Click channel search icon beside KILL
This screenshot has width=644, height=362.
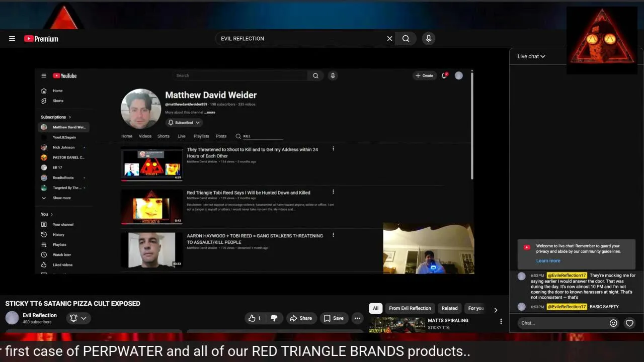(x=238, y=136)
